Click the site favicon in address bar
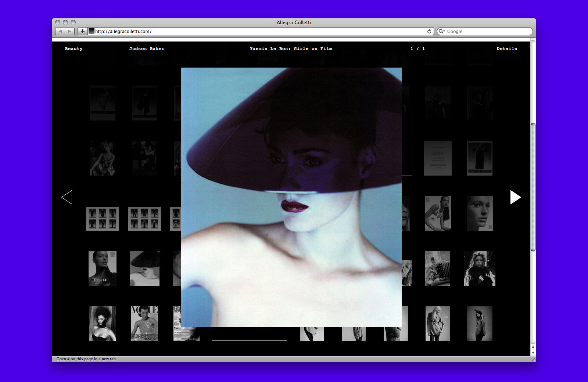Image resolution: width=588 pixels, height=382 pixels. coord(92,31)
